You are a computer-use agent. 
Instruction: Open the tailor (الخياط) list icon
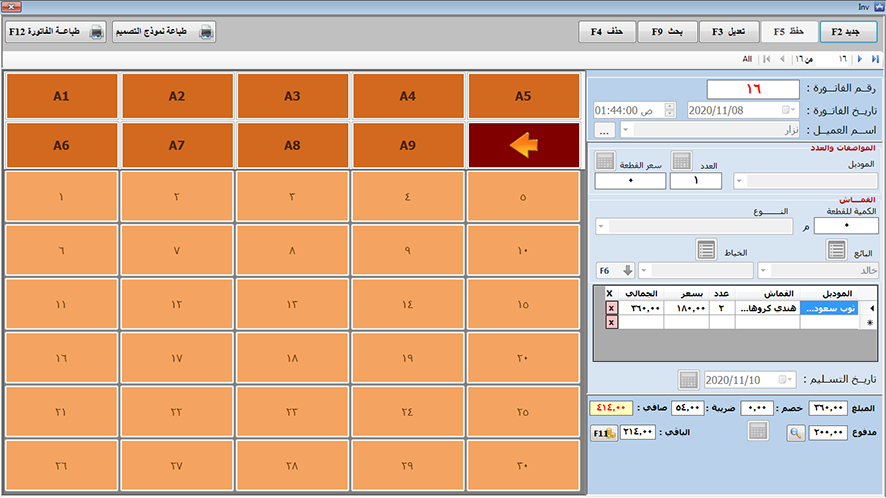click(x=706, y=250)
